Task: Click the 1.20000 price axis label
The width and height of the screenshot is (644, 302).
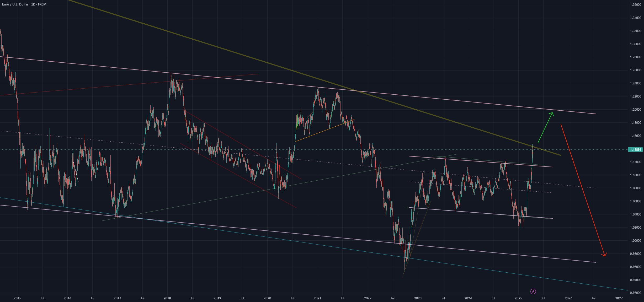Action: pos(635,110)
